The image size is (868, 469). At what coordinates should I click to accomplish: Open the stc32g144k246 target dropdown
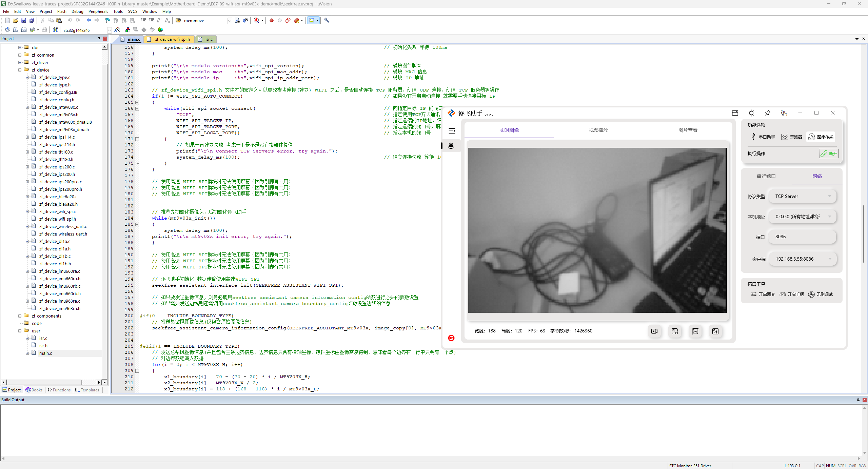109,30
